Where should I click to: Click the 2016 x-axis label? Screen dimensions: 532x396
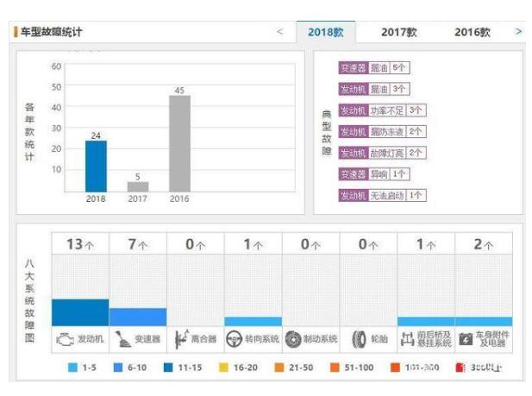pyautogui.click(x=179, y=198)
